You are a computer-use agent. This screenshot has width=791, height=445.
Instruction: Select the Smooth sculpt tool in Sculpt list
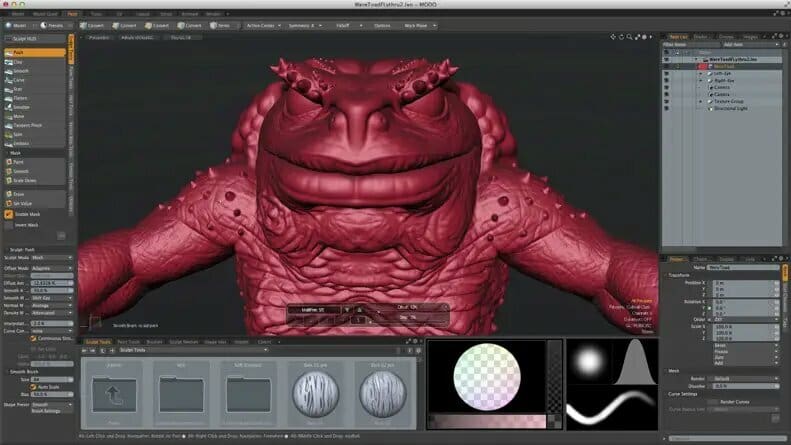34,71
